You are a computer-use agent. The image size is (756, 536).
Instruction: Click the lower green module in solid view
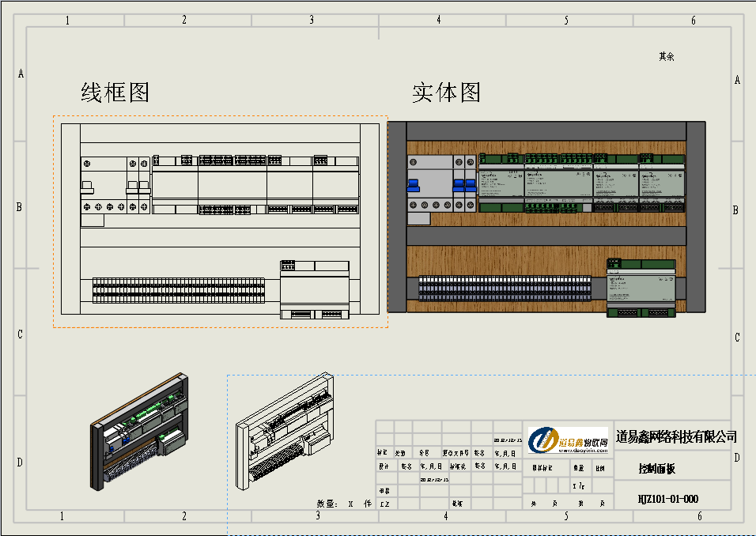click(641, 288)
